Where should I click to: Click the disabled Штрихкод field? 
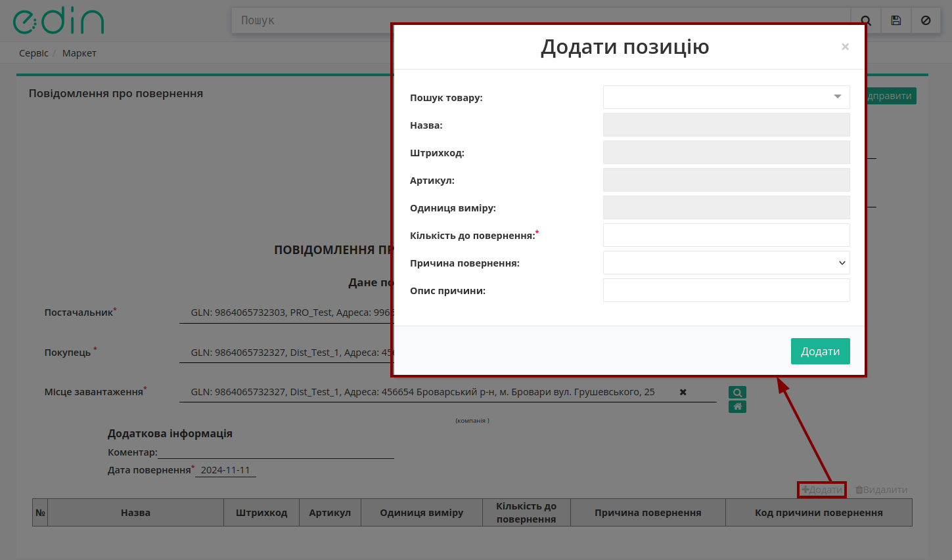[x=726, y=152]
